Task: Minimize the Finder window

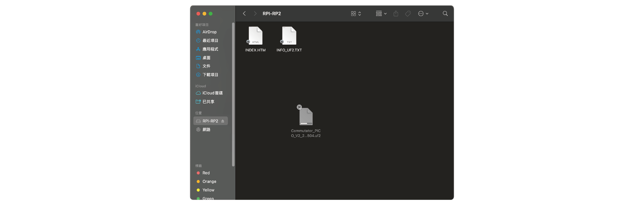Action: 205,13
